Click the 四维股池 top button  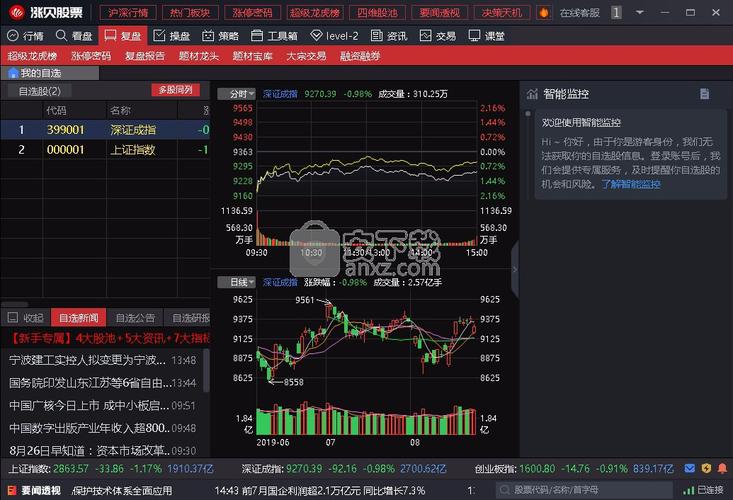coord(377,13)
